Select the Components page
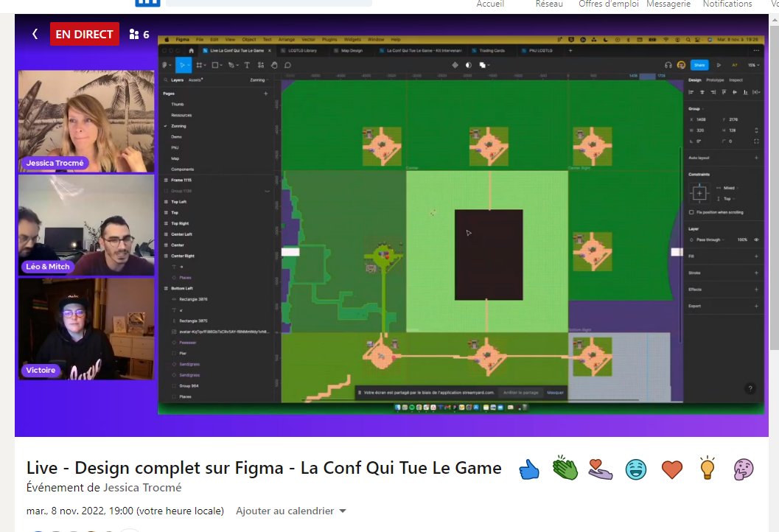 (182, 169)
